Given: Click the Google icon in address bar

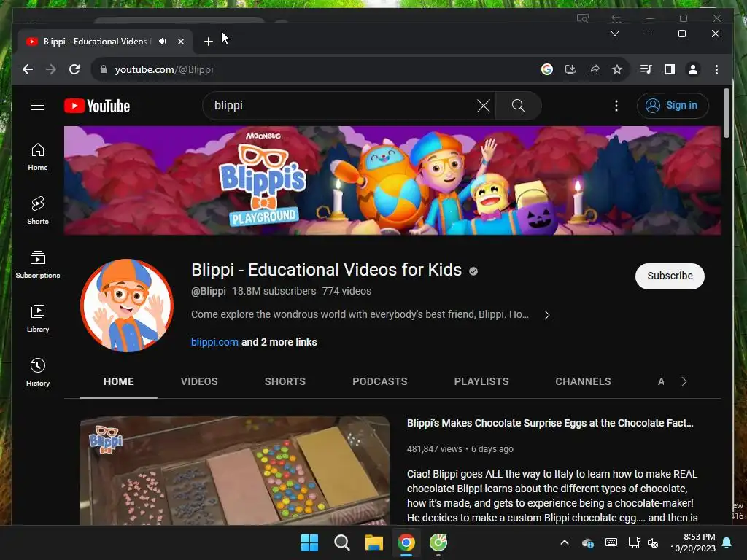Looking at the screenshot, I should (547, 69).
